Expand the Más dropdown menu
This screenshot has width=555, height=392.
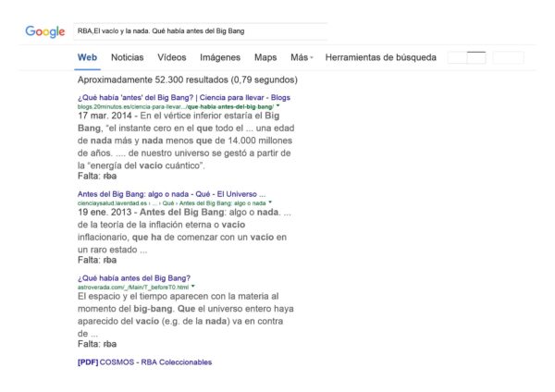tap(302, 57)
